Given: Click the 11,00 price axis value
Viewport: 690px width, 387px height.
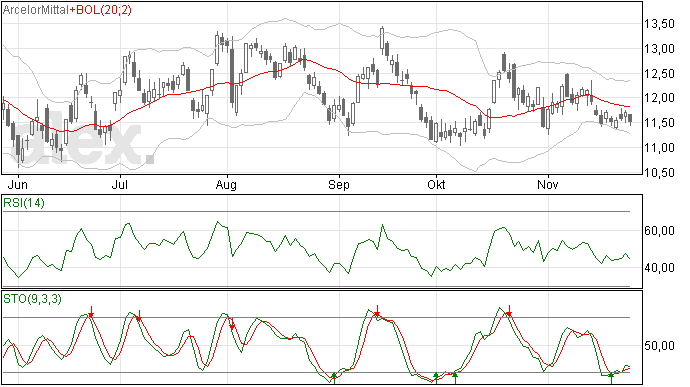Looking at the screenshot, I should click(x=659, y=148).
